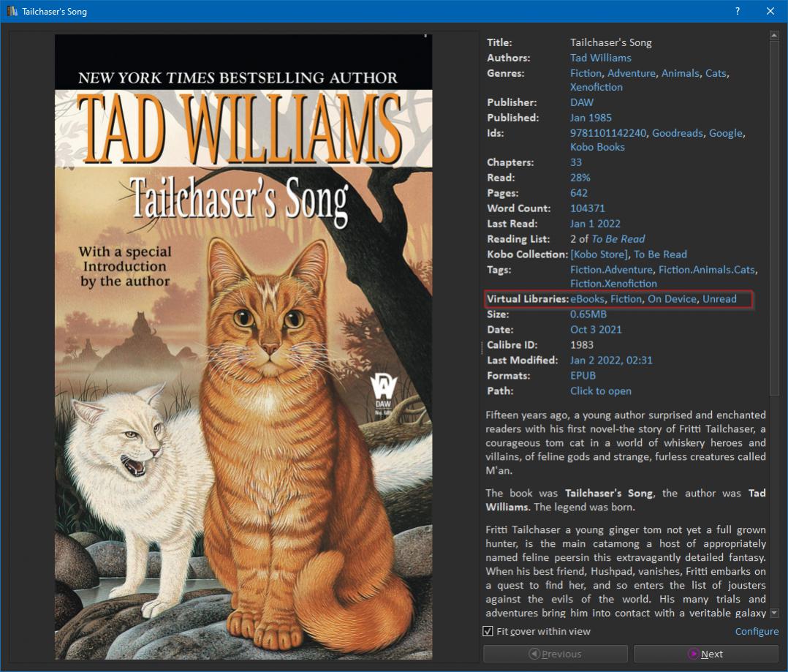Click the date Oct 3 2021
788x672 pixels.
596,330
